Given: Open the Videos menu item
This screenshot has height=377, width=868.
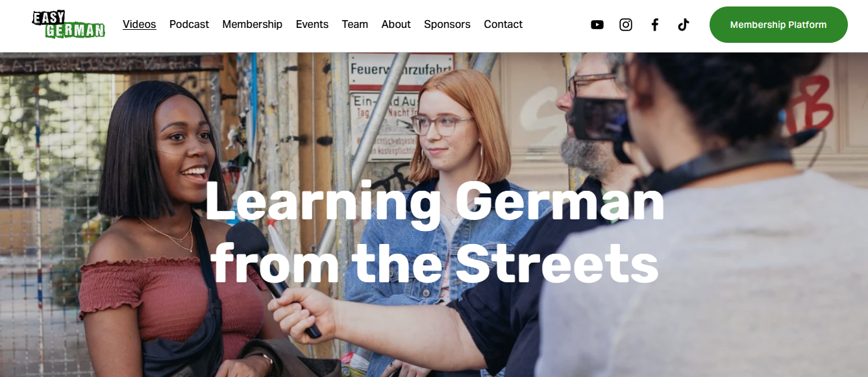Looking at the screenshot, I should 140,24.
